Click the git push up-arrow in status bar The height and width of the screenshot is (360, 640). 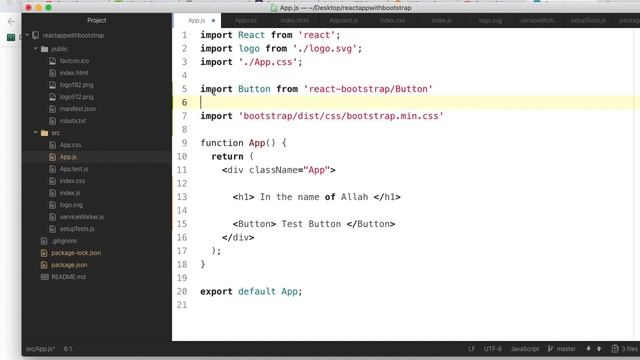(x=599, y=349)
